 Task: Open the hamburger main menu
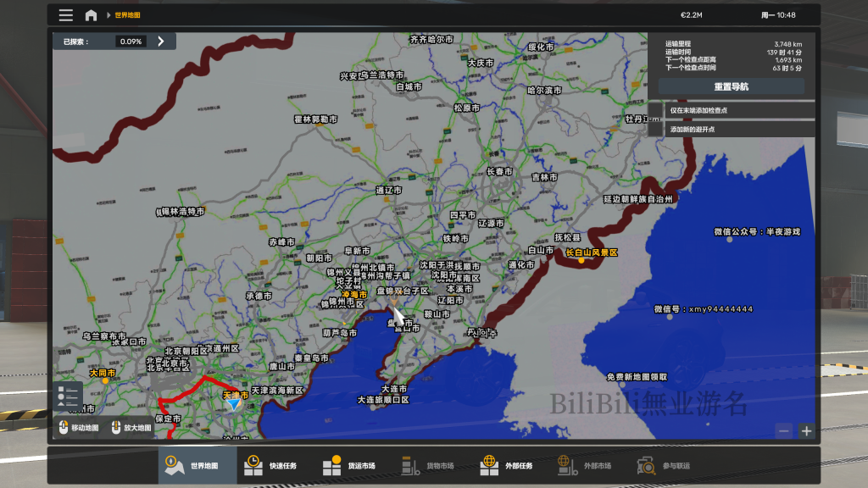pos(65,15)
